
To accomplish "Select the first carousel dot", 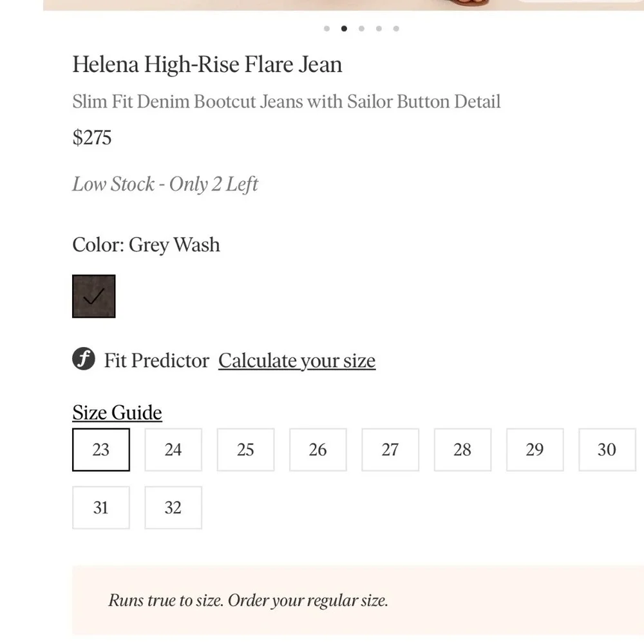I will (327, 28).
